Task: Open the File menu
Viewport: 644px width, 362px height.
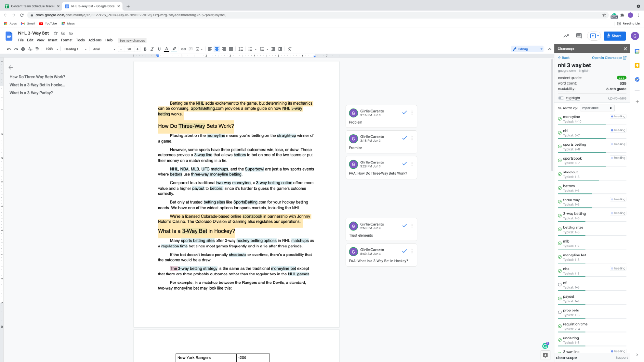Action: (x=21, y=40)
